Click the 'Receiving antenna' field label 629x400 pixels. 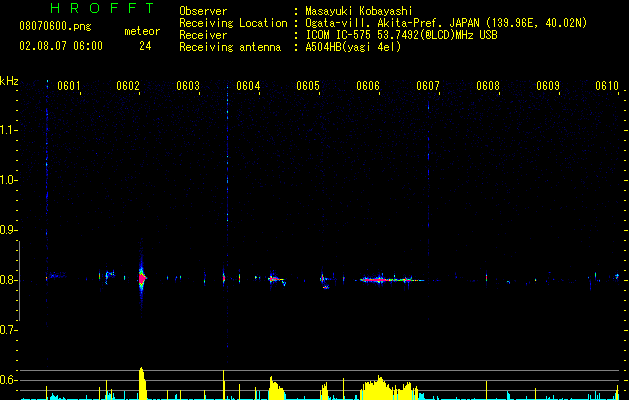tap(230, 47)
